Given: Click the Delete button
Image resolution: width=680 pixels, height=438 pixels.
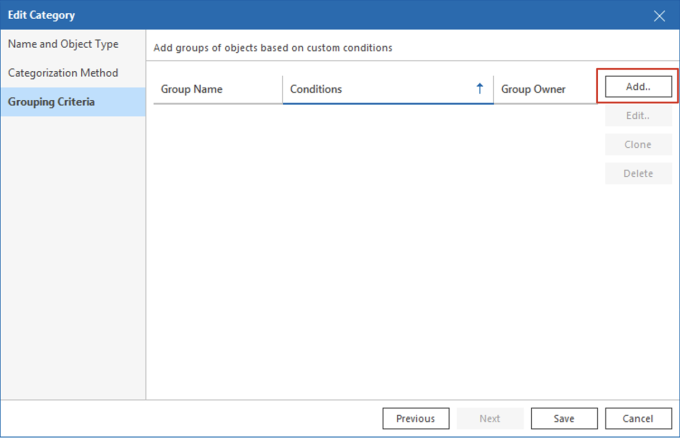Looking at the screenshot, I should [638, 174].
